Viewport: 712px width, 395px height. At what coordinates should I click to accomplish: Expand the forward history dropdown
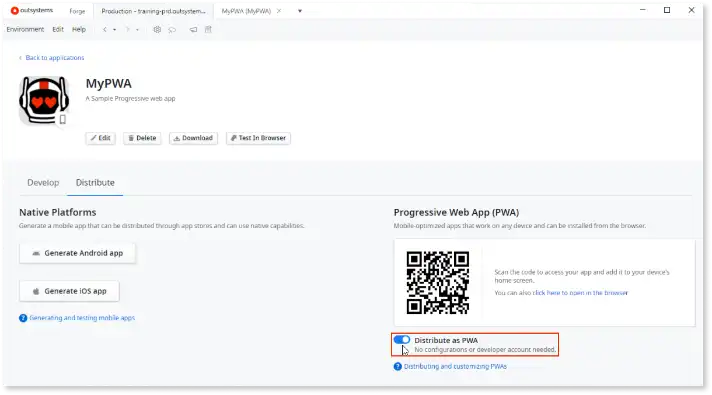click(137, 30)
